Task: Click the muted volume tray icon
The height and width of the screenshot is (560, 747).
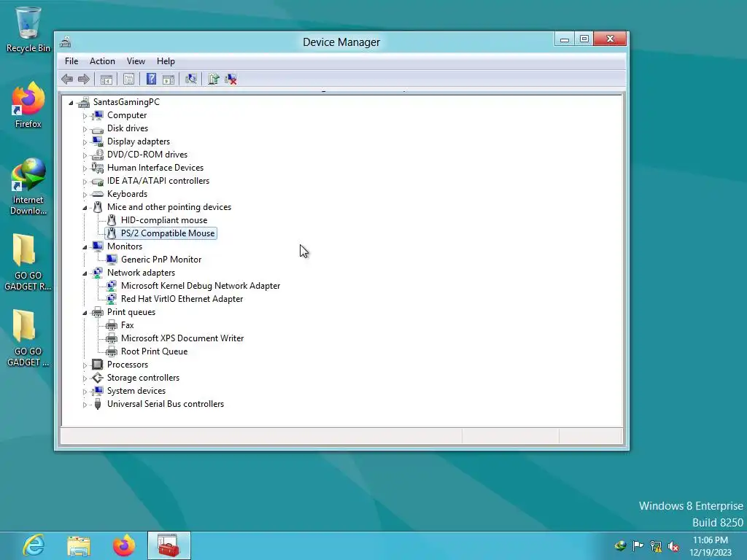Action: 673,546
